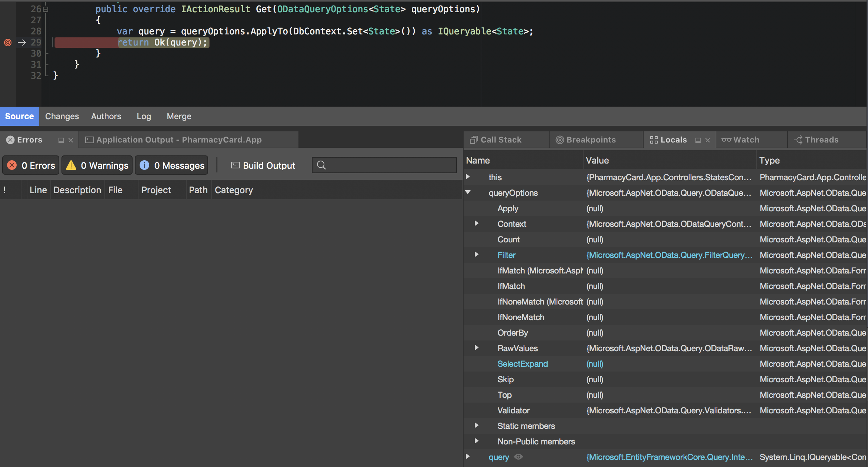Click the breakpoint marker on line 29

[8, 43]
